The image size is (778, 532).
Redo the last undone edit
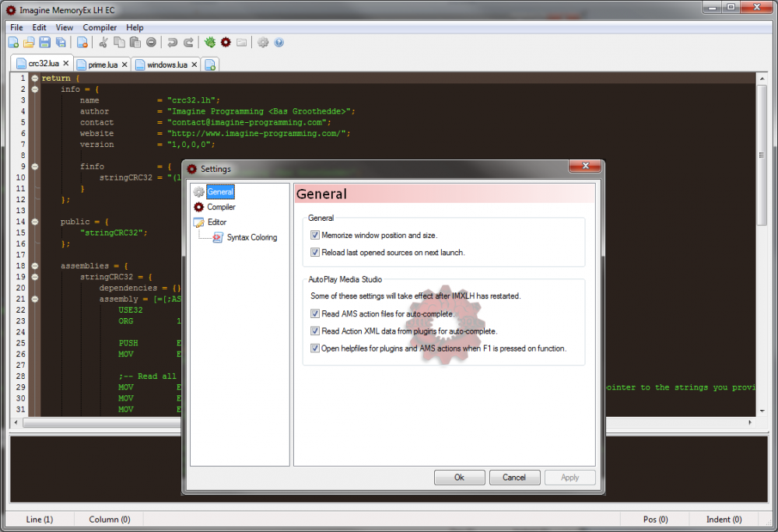click(188, 43)
